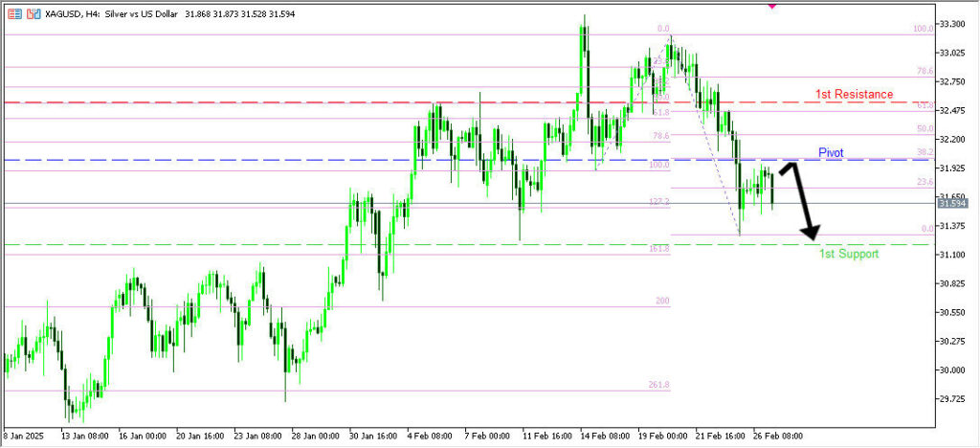Click the blue chart icon before XAGUSD

34,15
